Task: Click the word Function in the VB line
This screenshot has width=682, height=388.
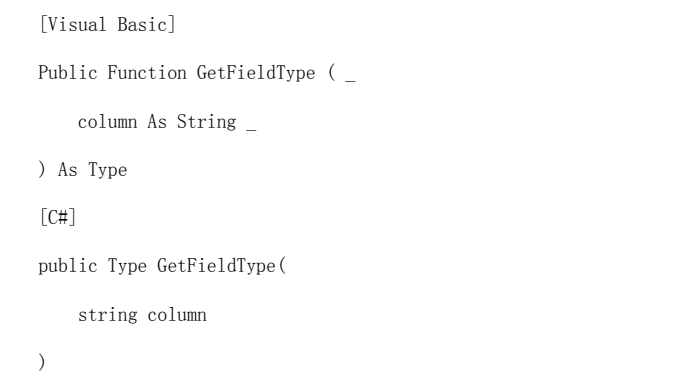Action: coord(147,73)
